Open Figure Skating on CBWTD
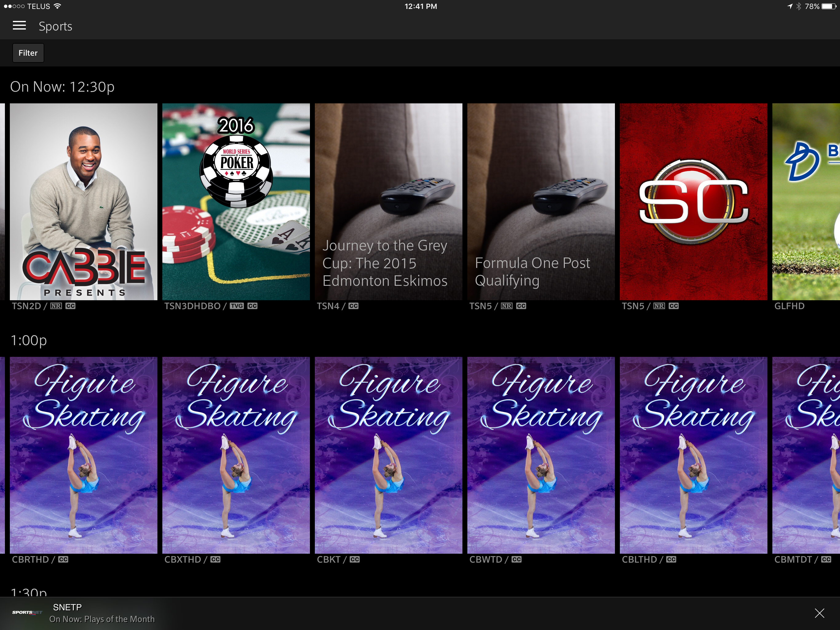The width and height of the screenshot is (840, 630). click(541, 455)
